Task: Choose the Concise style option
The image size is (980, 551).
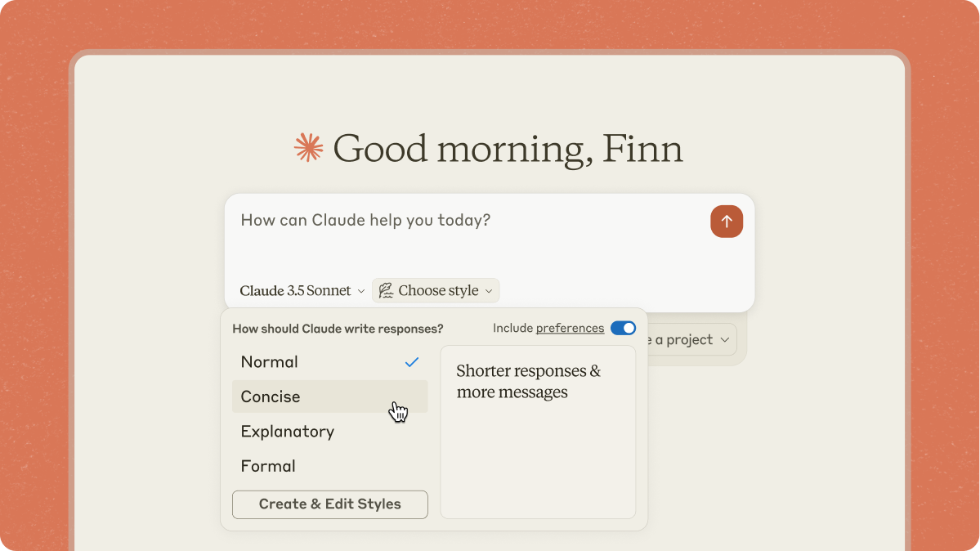Action: (x=271, y=396)
